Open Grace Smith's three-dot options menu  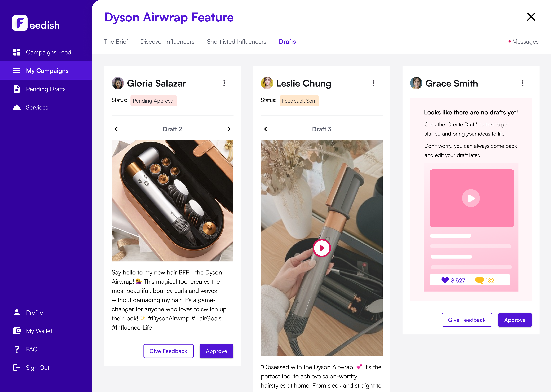tap(523, 83)
